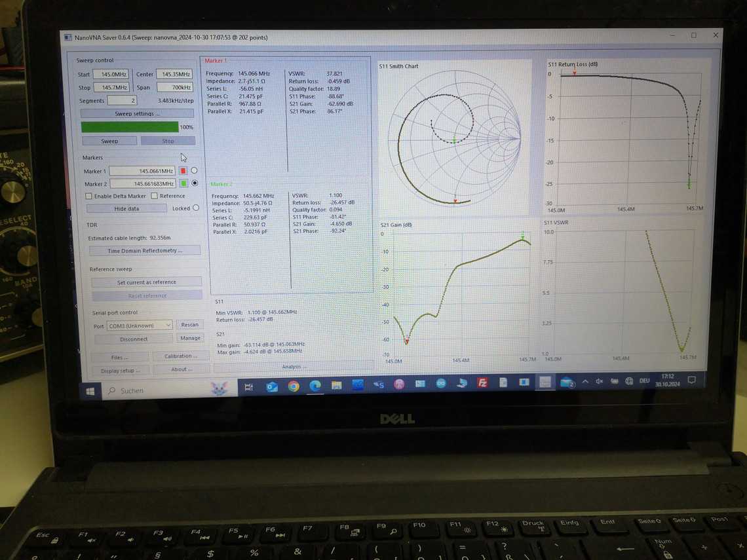Click the Segments count field
The image size is (747, 560).
pyautogui.click(x=123, y=100)
